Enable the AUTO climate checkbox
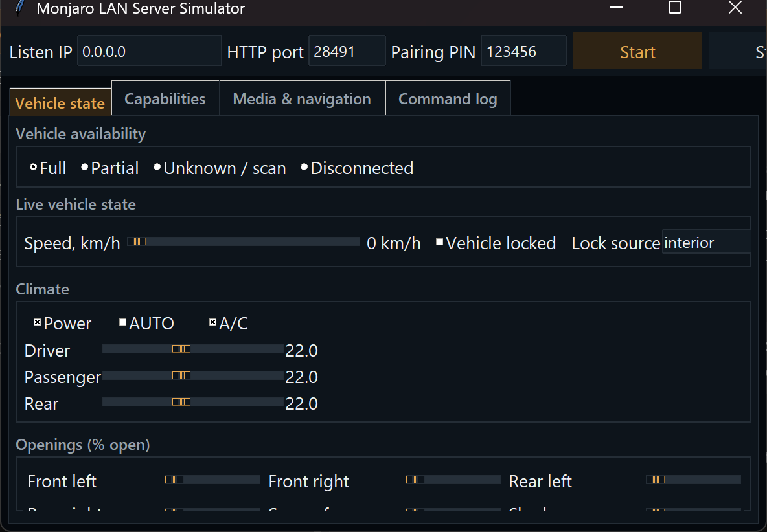This screenshot has height=532, width=767. pyautogui.click(x=147, y=323)
